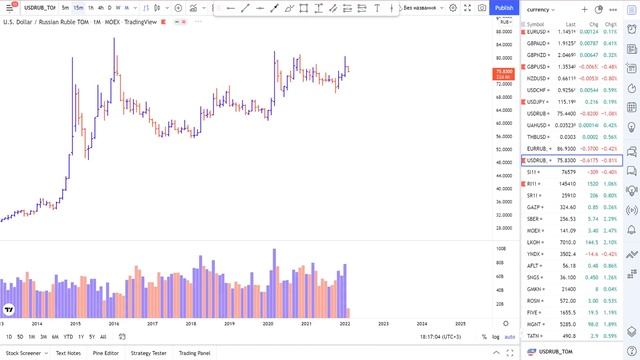The height and width of the screenshot is (360, 640).
Task: Open the chart layout name dropdown
Action: click(423, 8)
